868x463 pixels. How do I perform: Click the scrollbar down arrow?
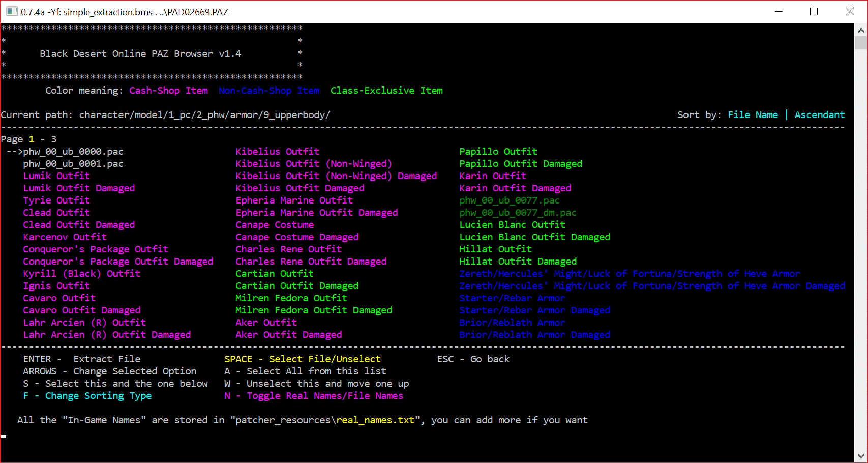click(861, 456)
